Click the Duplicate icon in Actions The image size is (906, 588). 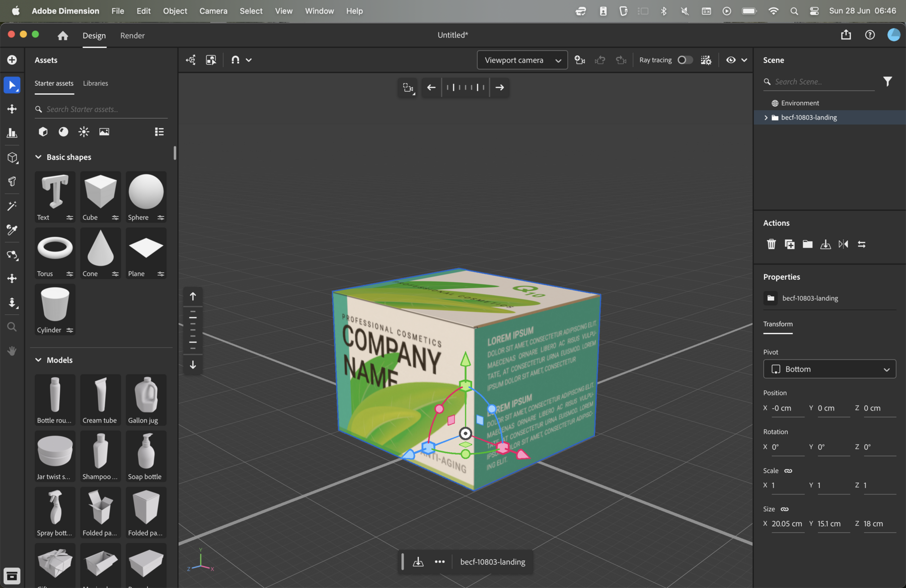click(789, 244)
